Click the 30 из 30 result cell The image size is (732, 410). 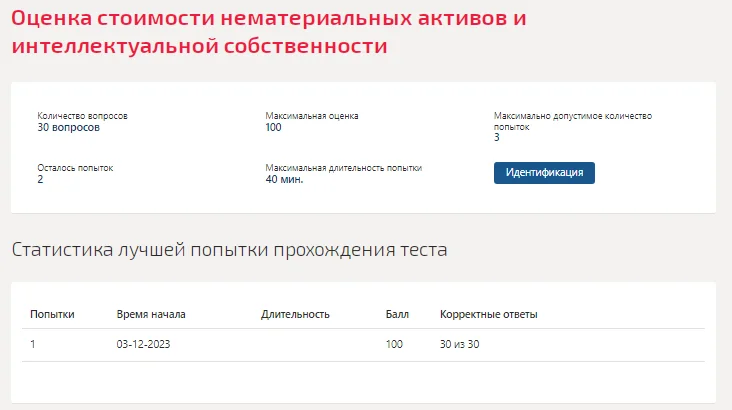(459, 344)
